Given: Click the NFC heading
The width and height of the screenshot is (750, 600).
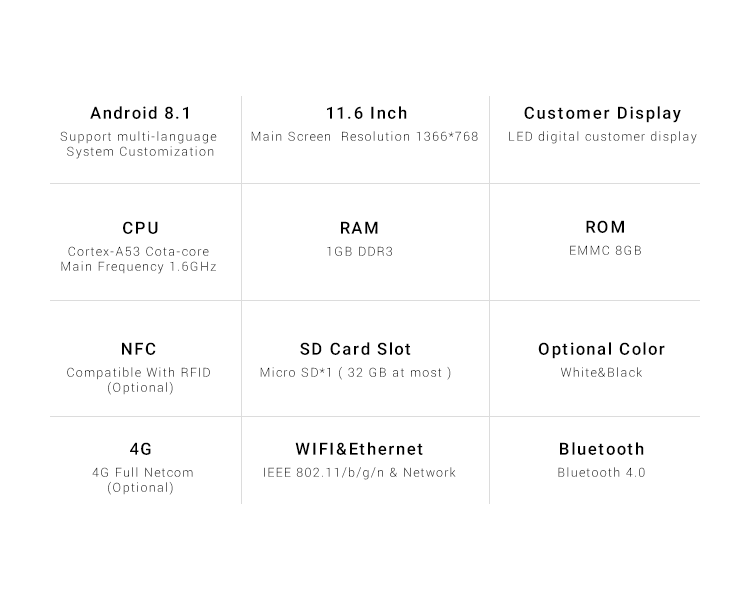Looking at the screenshot, I should 139,349.
